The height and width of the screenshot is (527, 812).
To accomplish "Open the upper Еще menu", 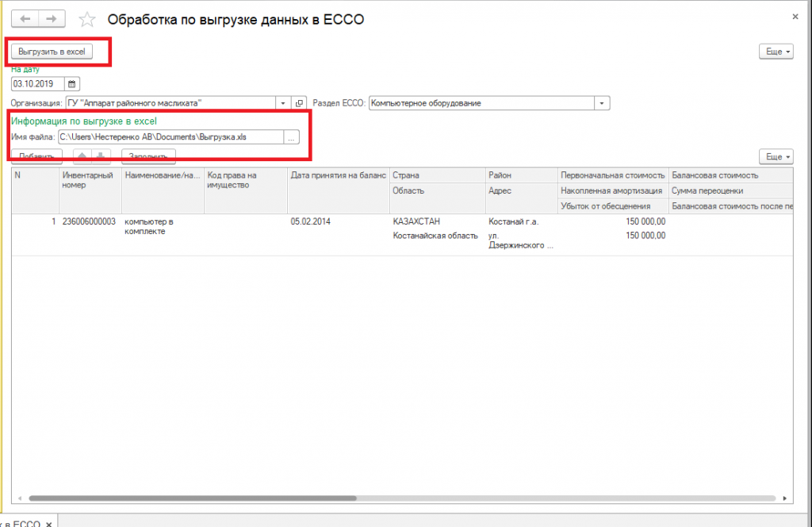I will click(x=775, y=52).
